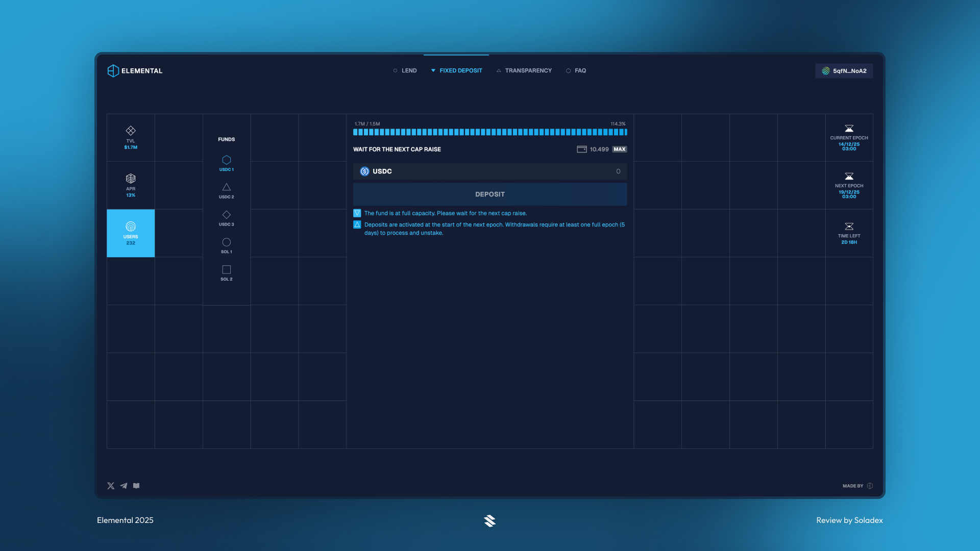Switch to the LEND tab
The width and height of the screenshot is (980, 551).
tap(408, 70)
